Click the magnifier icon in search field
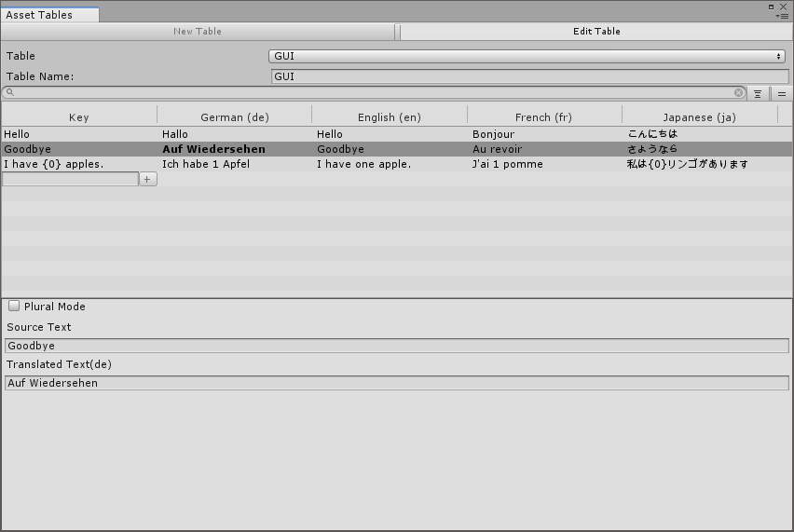Viewport: 794px width, 532px height. tap(9, 93)
